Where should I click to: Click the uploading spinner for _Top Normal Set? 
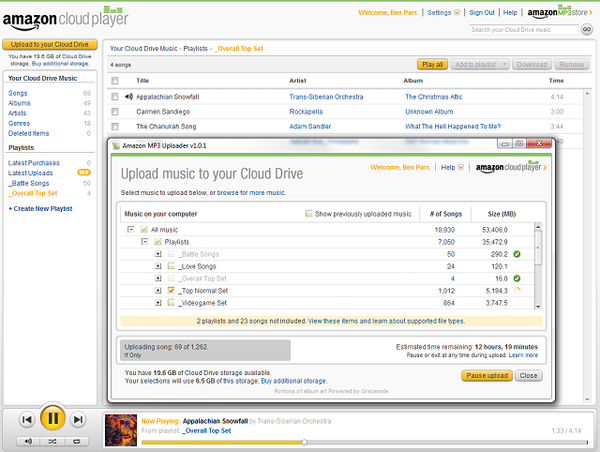517,290
